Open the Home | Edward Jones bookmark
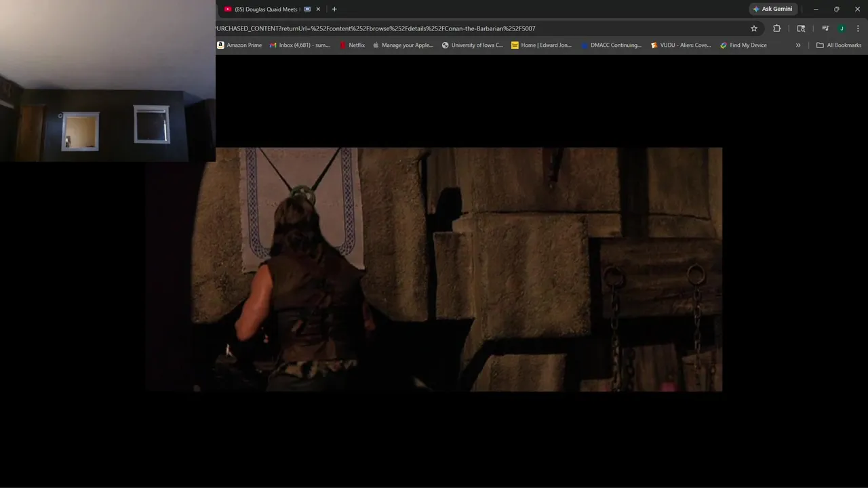 coord(542,45)
